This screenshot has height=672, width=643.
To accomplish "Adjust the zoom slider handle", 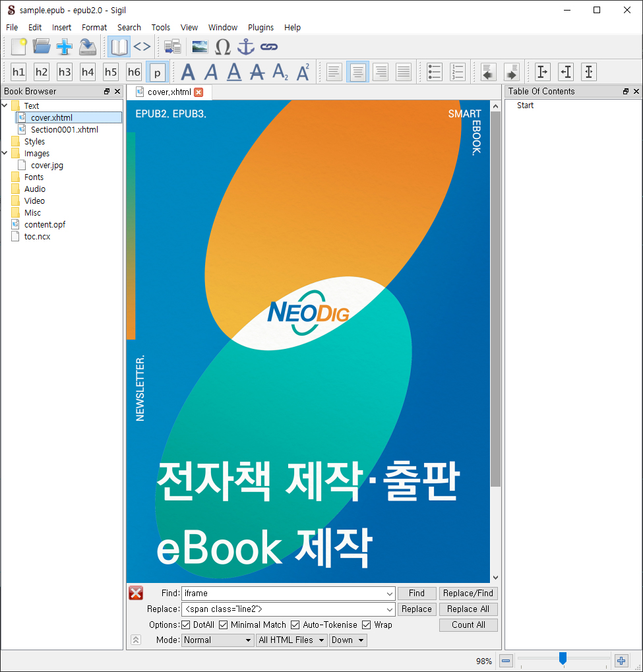I will [x=563, y=658].
